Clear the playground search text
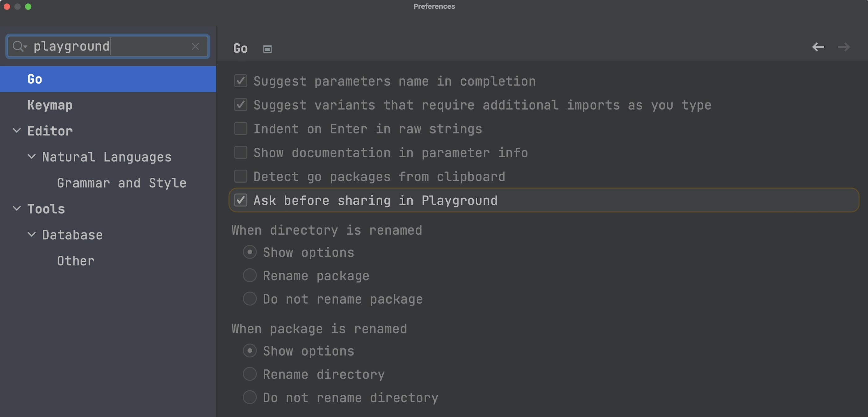The height and width of the screenshot is (417, 868). (x=195, y=46)
